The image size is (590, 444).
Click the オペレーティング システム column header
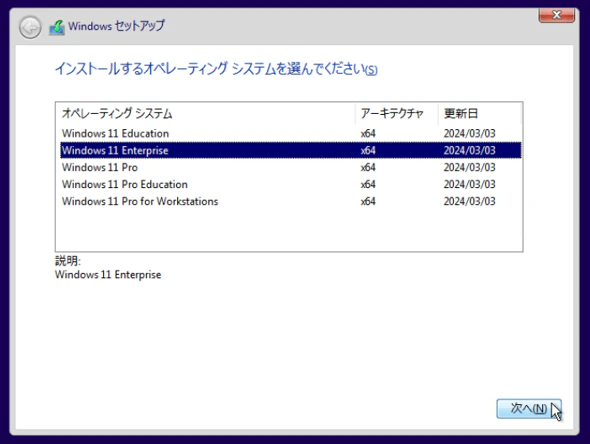(205, 113)
